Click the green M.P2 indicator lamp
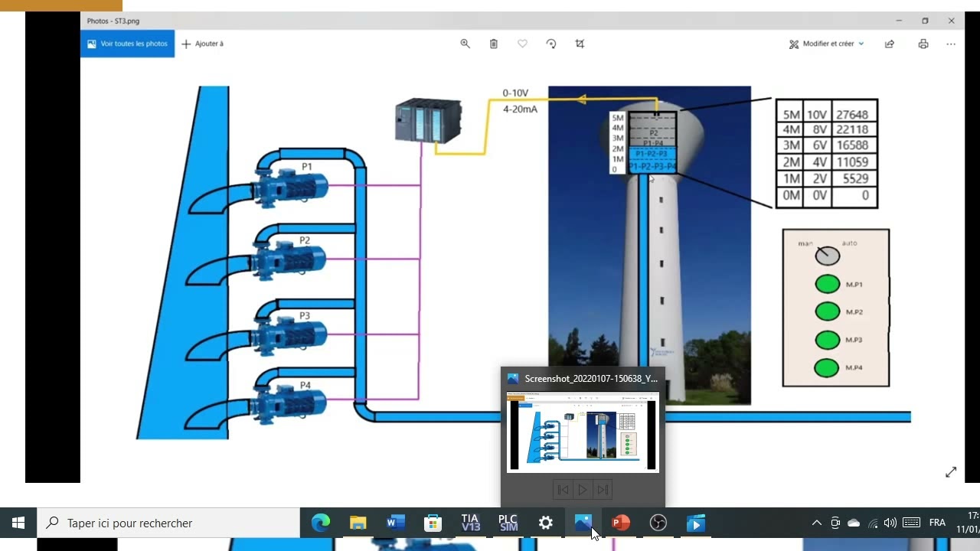This screenshot has height=551, width=980. 828,311
